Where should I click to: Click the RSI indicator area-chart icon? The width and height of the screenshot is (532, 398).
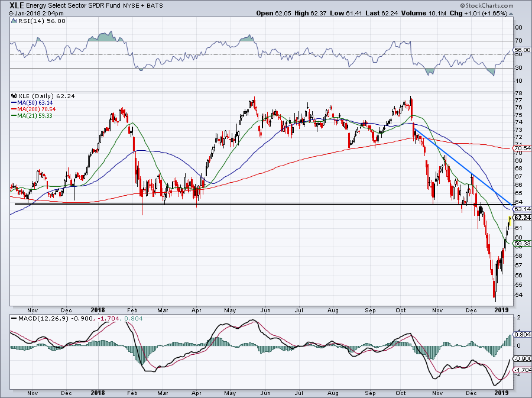point(14,21)
